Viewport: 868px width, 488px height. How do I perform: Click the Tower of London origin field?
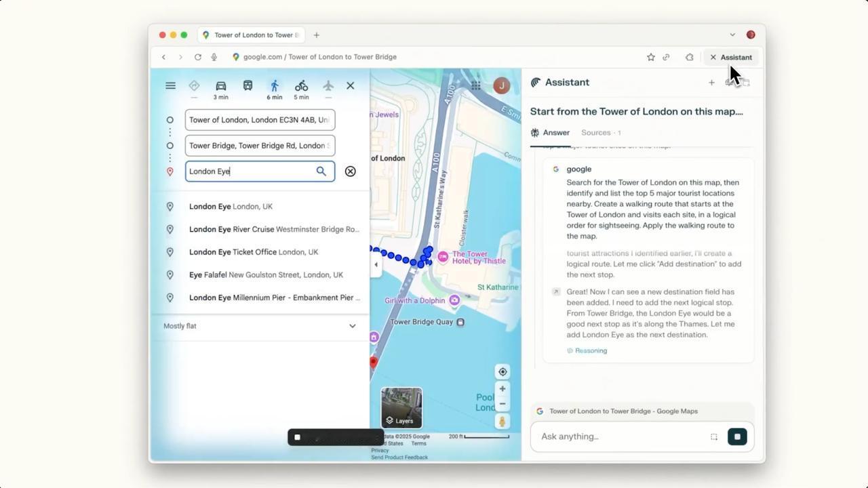coord(260,120)
